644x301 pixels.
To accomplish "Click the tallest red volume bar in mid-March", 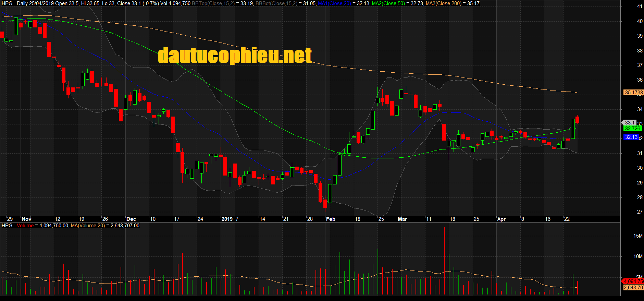I will tap(444, 261).
